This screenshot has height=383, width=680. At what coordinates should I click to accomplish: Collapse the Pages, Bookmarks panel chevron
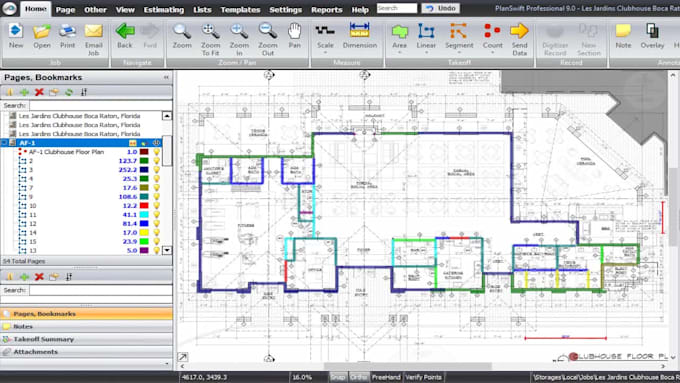[166, 77]
